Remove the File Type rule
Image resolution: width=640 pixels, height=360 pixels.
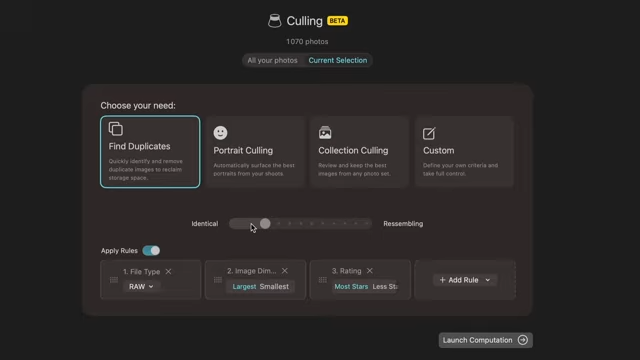pyautogui.click(x=168, y=271)
